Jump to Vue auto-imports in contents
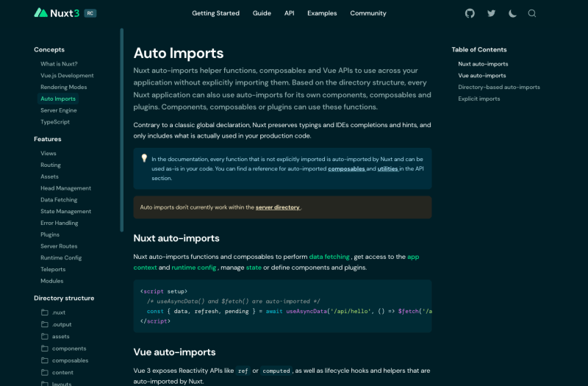Image resolution: width=588 pixels, height=386 pixels. (482, 76)
